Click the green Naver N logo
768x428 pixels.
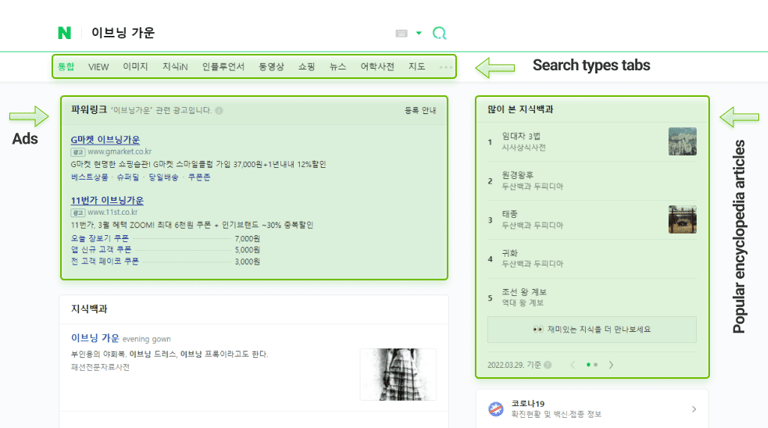coord(64,33)
